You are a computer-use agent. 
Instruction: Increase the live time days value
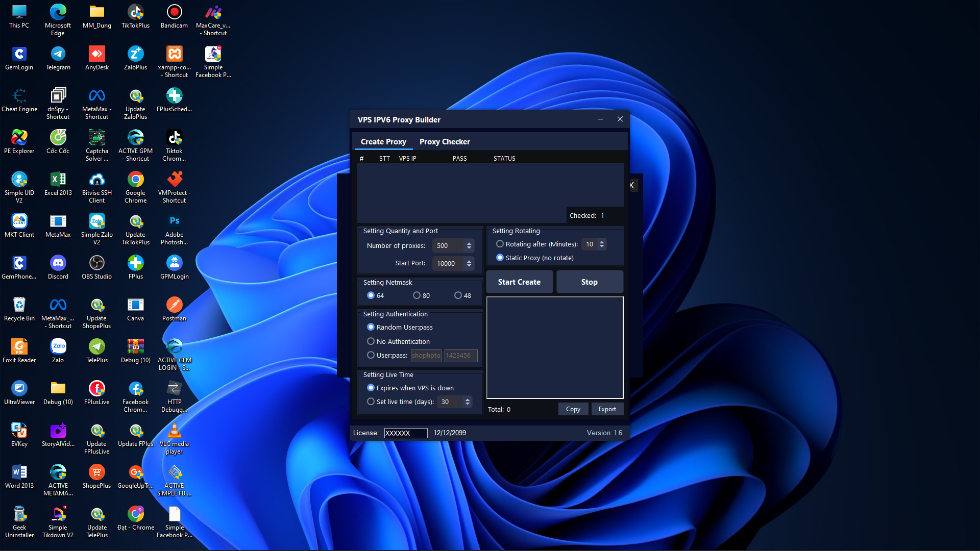[468, 399]
